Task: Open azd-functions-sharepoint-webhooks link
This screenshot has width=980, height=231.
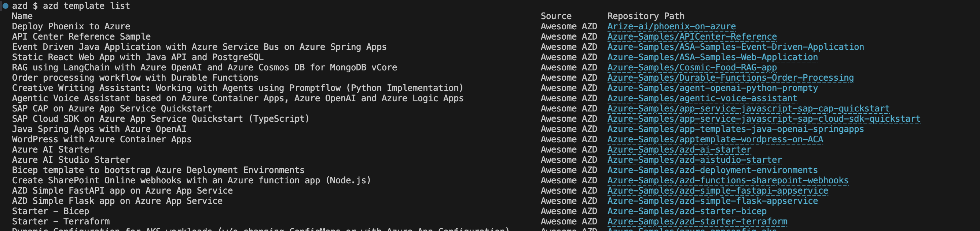Action: pos(728,180)
